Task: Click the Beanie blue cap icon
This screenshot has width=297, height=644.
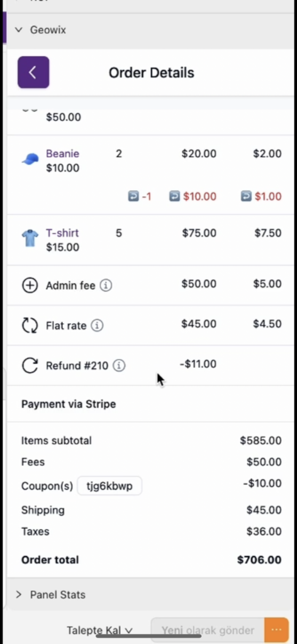Action: pyautogui.click(x=30, y=159)
